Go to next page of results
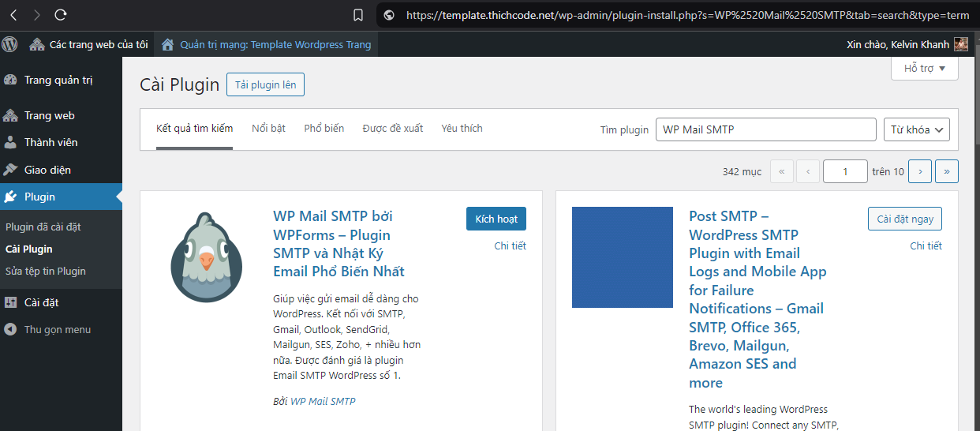 tap(920, 171)
